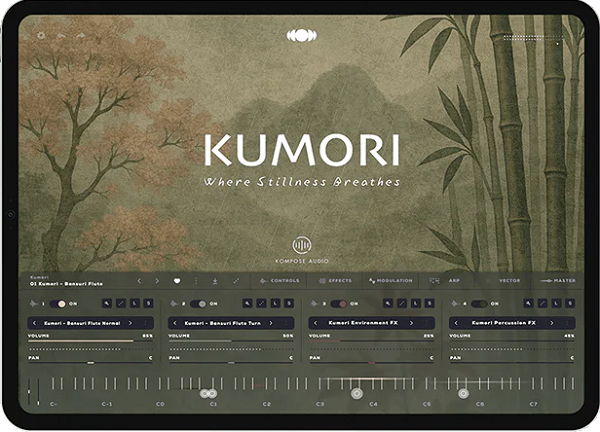Open settings via the gear icon
This screenshot has height=432, width=600.
pos(41,36)
